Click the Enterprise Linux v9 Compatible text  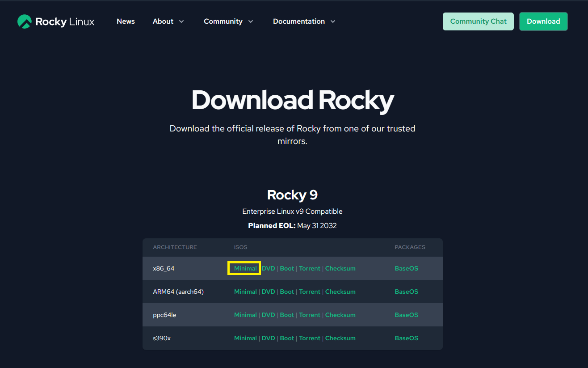pos(292,211)
